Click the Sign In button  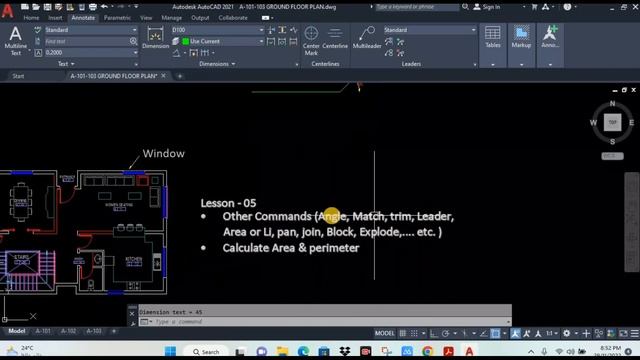tap(487, 7)
